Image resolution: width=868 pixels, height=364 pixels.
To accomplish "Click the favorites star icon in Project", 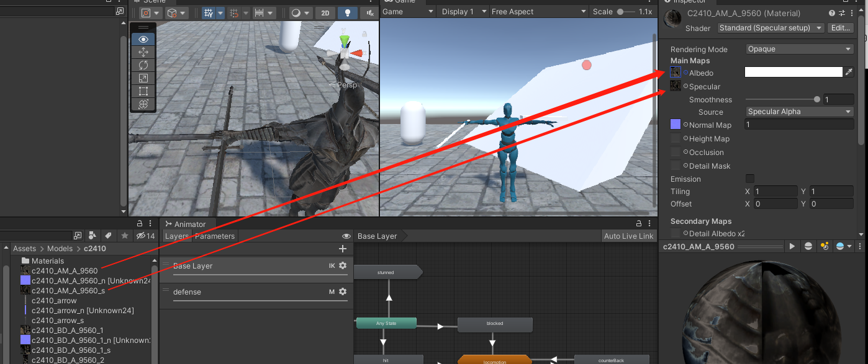I will [125, 236].
